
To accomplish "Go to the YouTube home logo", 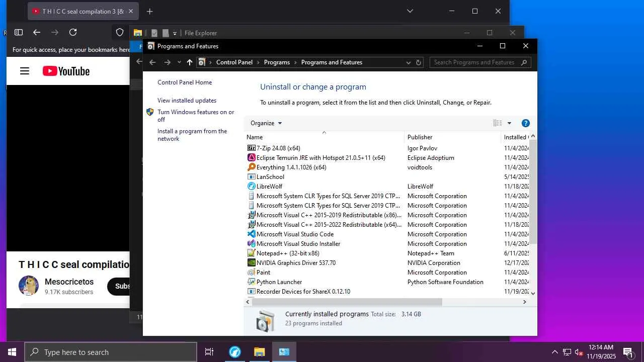I will (66, 71).
